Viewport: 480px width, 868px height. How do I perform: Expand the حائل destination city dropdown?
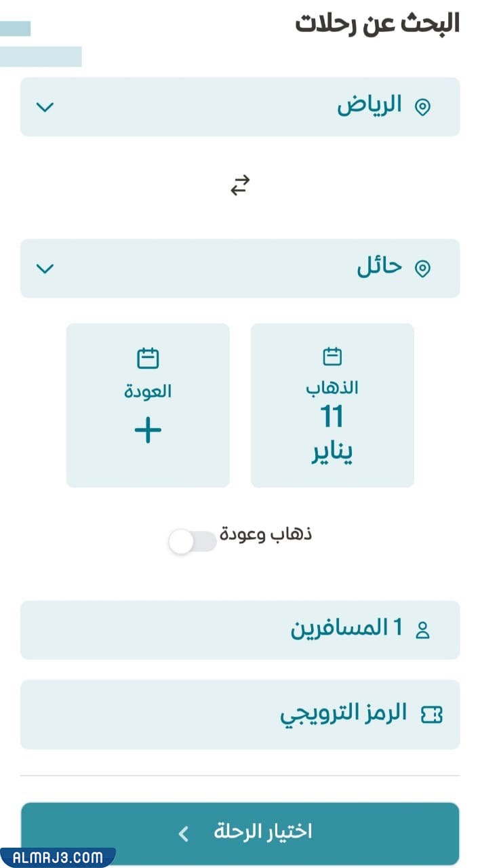pyautogui.click(x=45, y=269)
